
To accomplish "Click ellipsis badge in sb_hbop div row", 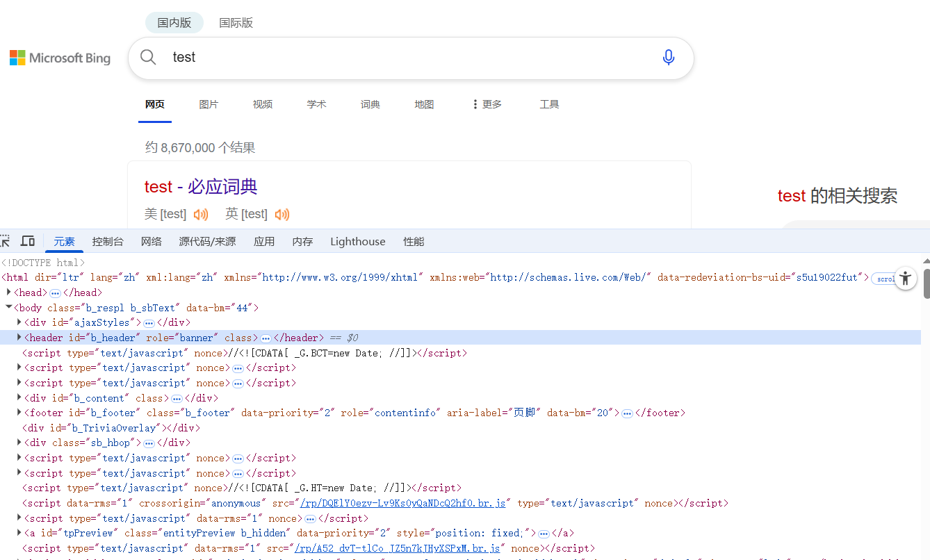I will 149,443.
